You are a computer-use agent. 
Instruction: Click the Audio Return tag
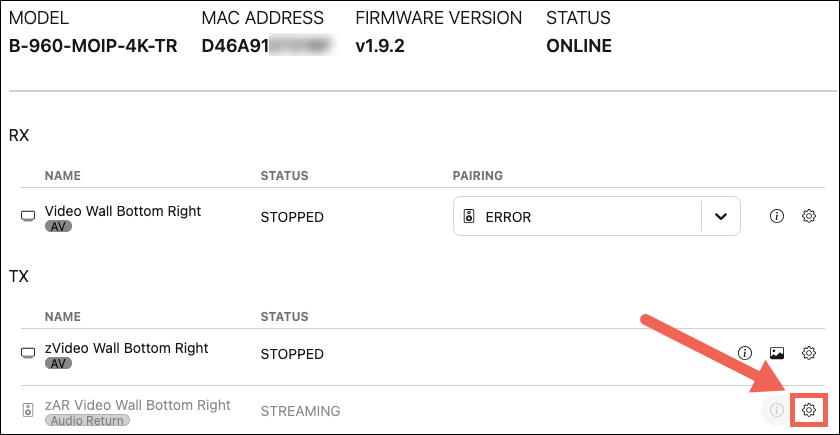click(87, 421)
